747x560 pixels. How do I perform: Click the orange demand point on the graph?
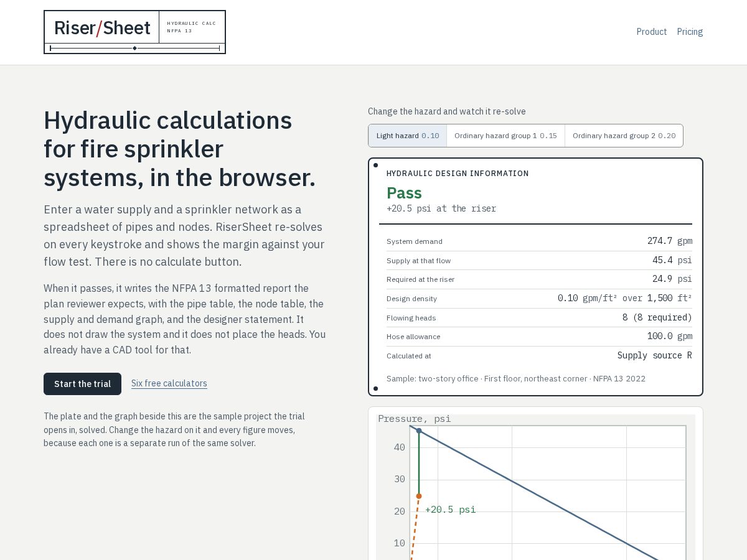[x=419, y=496]
